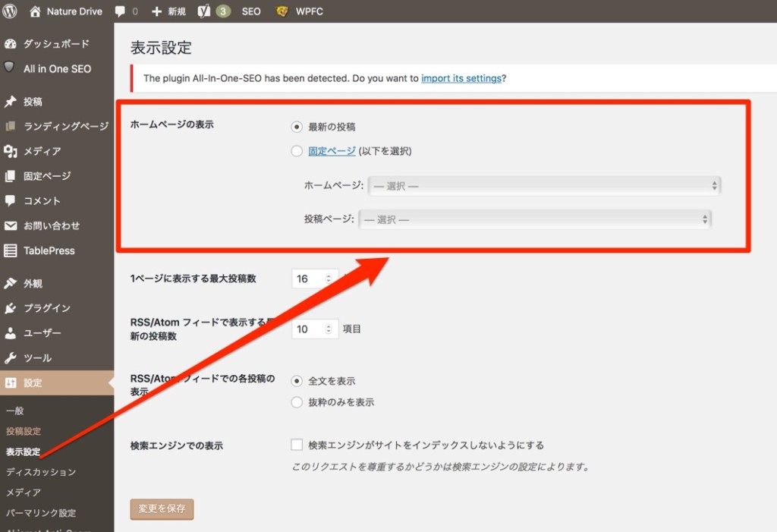Click the 検索エンジンでの表示 label

point(176,445)
